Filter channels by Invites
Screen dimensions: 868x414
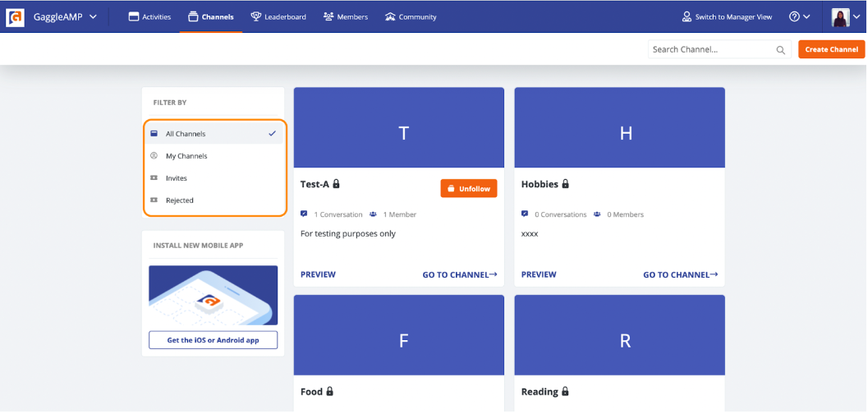[x=214, y=178]
